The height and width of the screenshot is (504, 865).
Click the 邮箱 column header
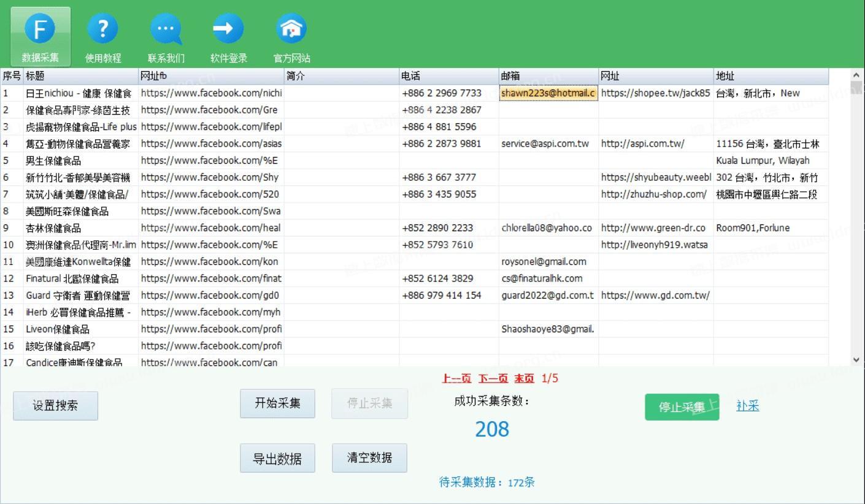pos(549,76)
